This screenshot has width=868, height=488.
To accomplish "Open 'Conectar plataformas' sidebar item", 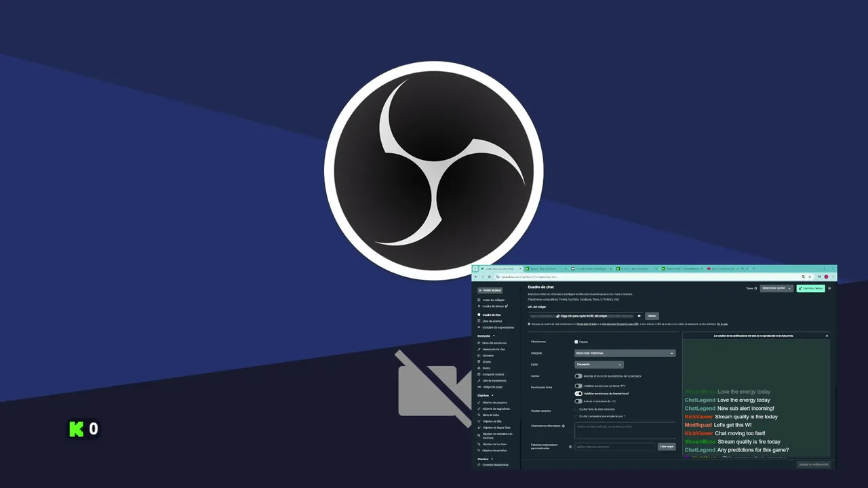I will click(493, 465).
